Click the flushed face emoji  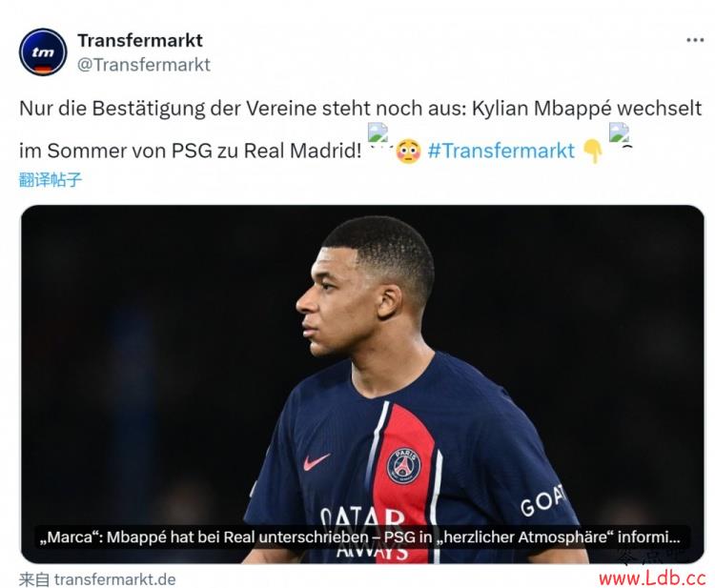(409, 152)
